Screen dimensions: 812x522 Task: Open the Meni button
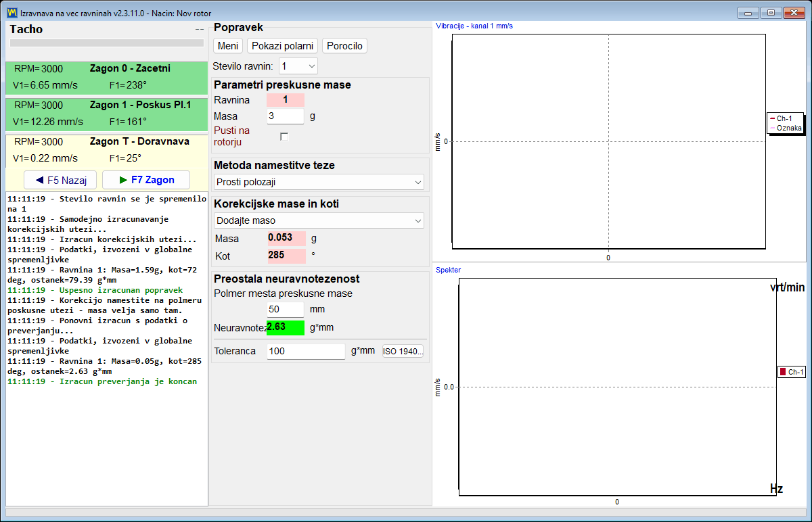(228, 46)
